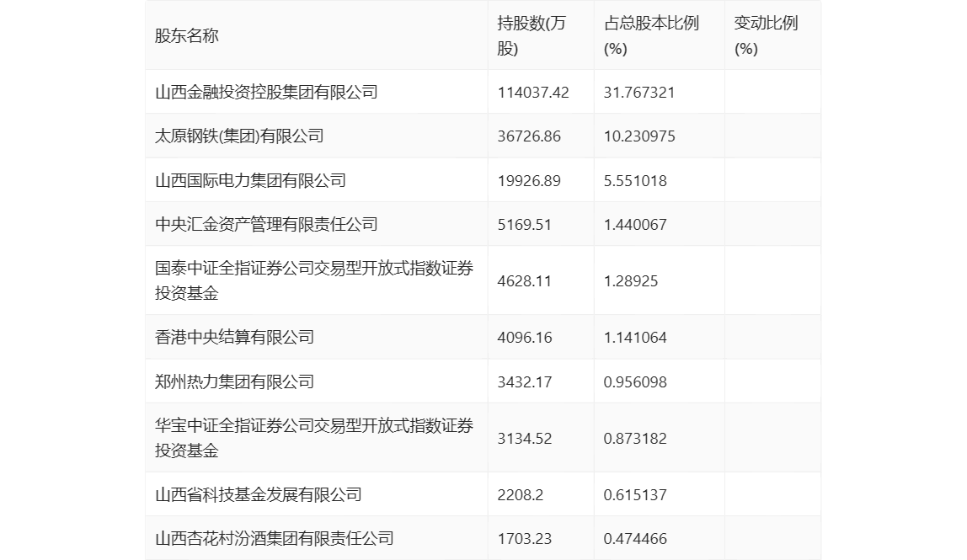Select 山西国际电力集团有限公司 shareholder name
The height and width of the screenshot is (560, 967).
pyautogui.click(x=250, y=181)
